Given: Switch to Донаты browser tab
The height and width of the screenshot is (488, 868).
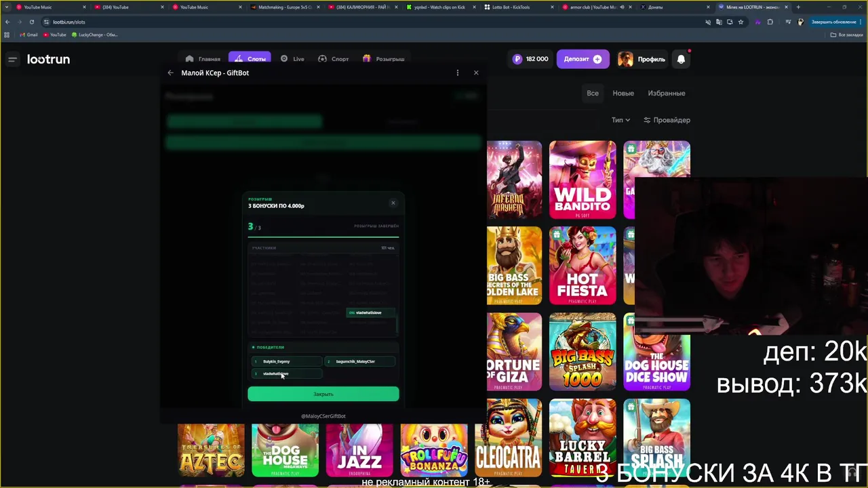Looking at the screenshot, I should tap(675, 7).
